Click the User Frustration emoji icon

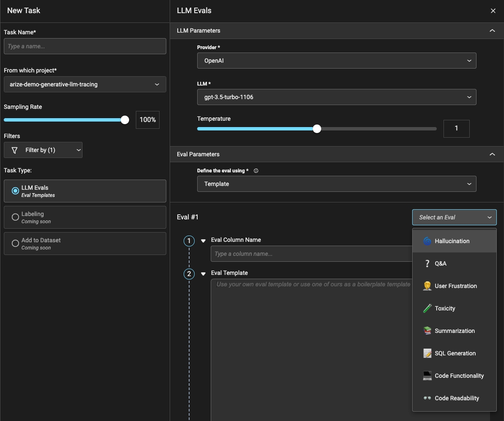(x=427, y=286)
